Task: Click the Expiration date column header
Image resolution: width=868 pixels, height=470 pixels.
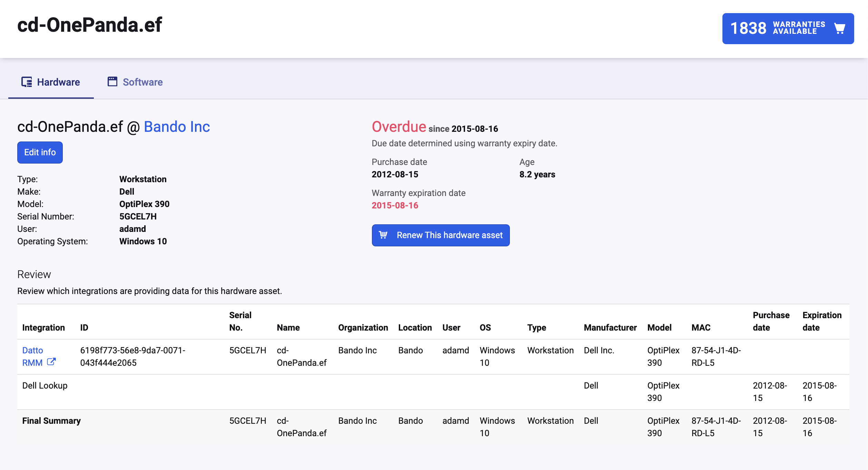Action: 822,321
